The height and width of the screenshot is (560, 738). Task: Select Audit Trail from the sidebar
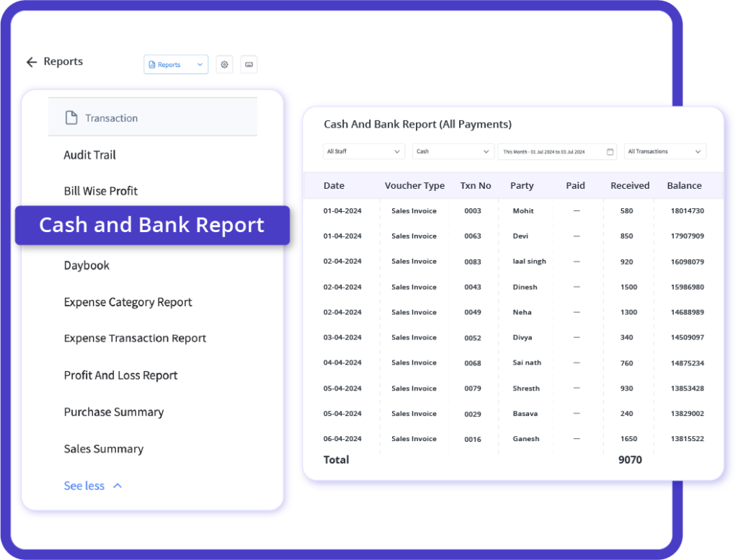pyautogui.click(x=89, y=155)
